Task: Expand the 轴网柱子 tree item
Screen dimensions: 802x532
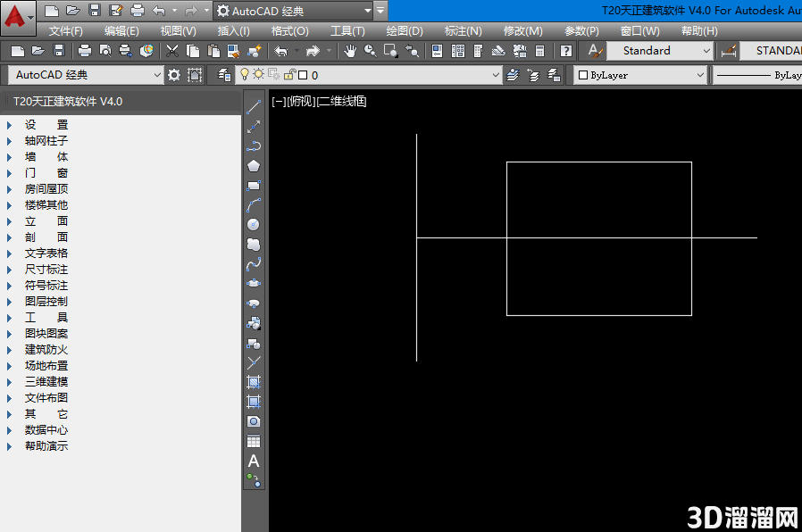Action: 9,141
